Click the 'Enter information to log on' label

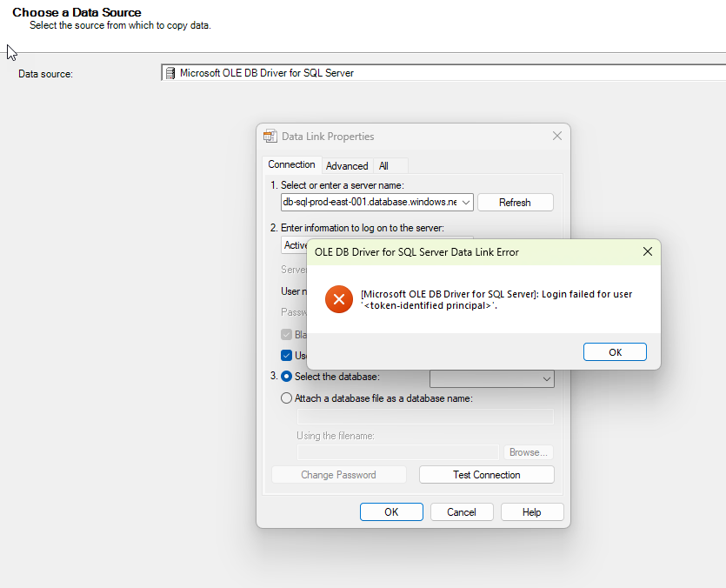coord(362,228)
